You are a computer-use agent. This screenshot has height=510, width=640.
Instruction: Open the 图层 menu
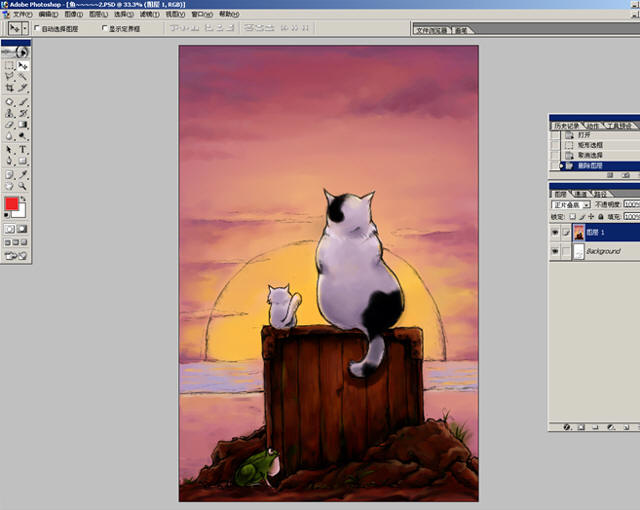click(x=98, y=14)
